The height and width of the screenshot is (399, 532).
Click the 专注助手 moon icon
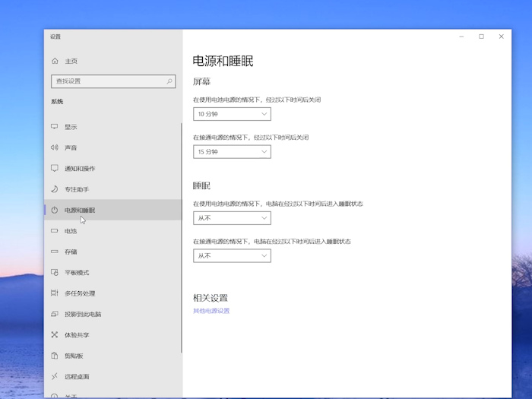click(55, 189)
